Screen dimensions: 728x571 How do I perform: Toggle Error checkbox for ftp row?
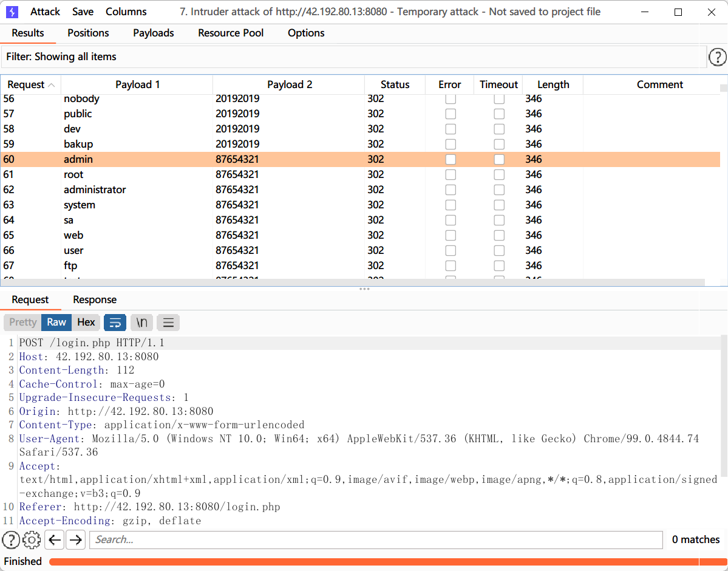(451, 265)
